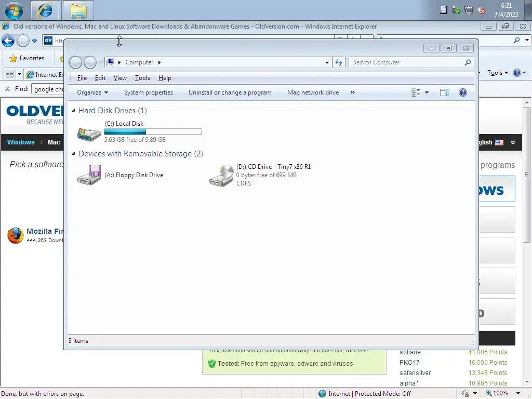The height and width of the screenshot is (399, 532).
Task: Click the Change your view icon
Action: coord(416,92)
